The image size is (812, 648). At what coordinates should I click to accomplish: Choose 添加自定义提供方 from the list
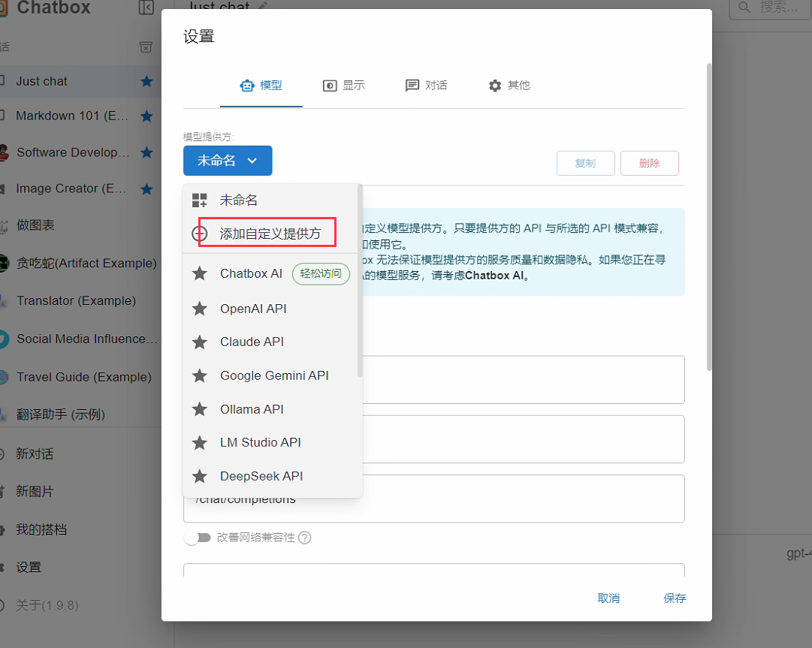pos(270,234)
